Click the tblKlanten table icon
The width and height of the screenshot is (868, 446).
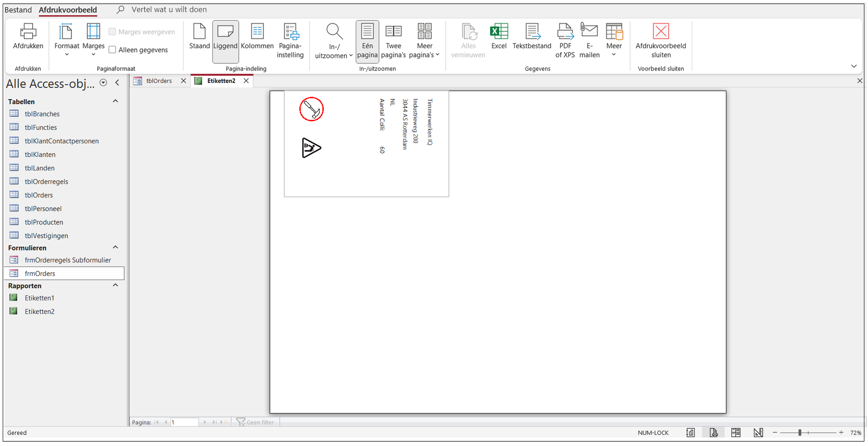point(14,154)
